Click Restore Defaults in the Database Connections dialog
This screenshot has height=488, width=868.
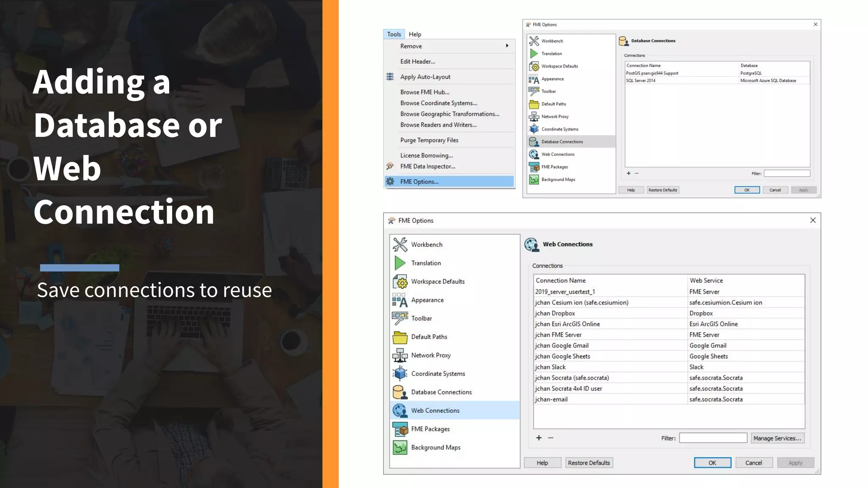pos(662,190)
